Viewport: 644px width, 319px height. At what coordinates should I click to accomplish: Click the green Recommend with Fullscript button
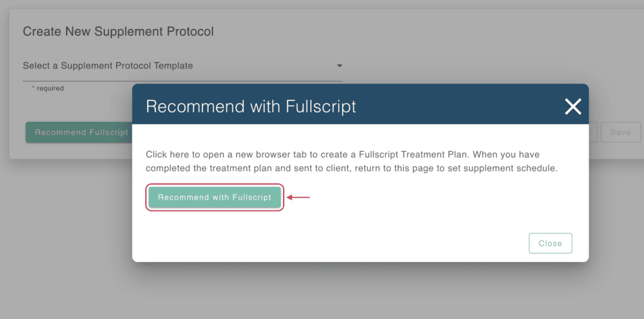[x=215, y=197]
